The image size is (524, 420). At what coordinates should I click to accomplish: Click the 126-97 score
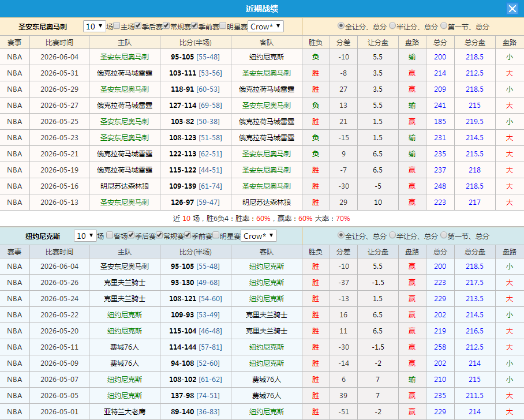pyautogui.click(x=182, y=202)
